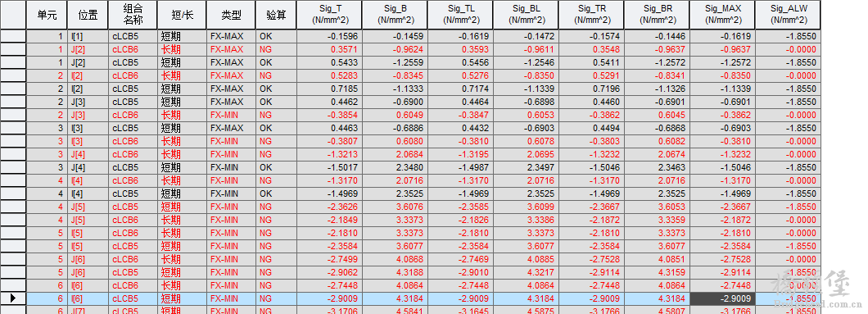Viewport: 868px width, 314px height.
Task: Select the Sig_B column header
Action: tap(395, 15)
